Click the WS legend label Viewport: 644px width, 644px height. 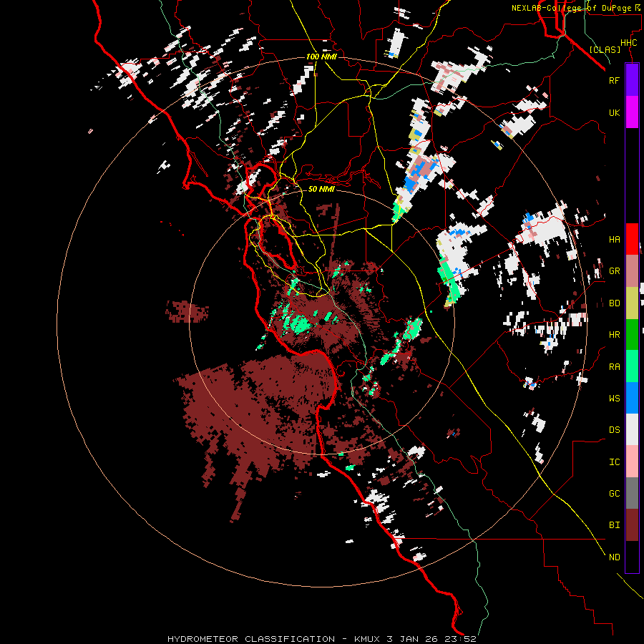coord(614,398)
